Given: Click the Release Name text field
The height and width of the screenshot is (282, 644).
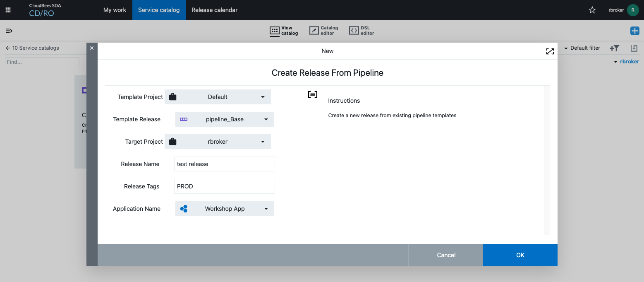Looking at the screenshot, I should coord(225,164).
